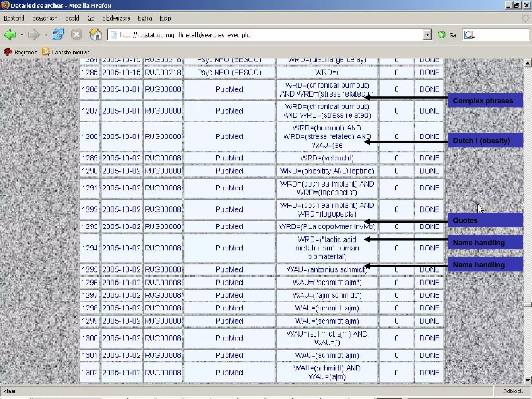Click the green Back arrow button
532x399 pixels.
tap(10, 35)
